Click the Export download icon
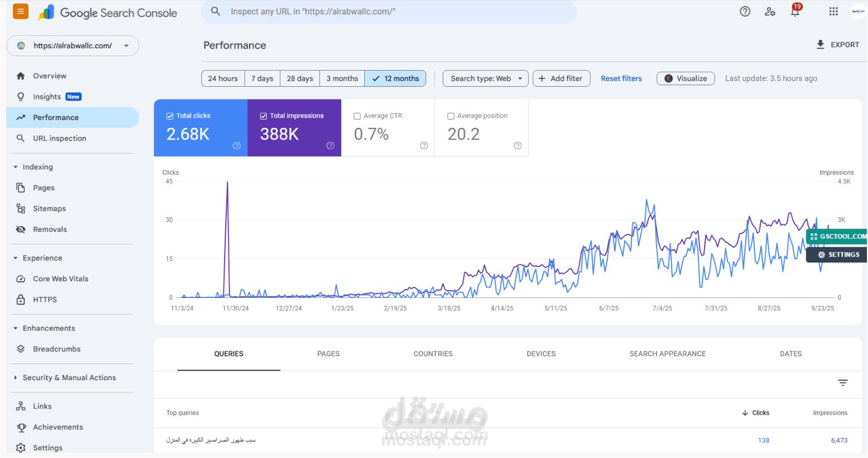This screenshot has height=458, width=868. pos(820,44)
